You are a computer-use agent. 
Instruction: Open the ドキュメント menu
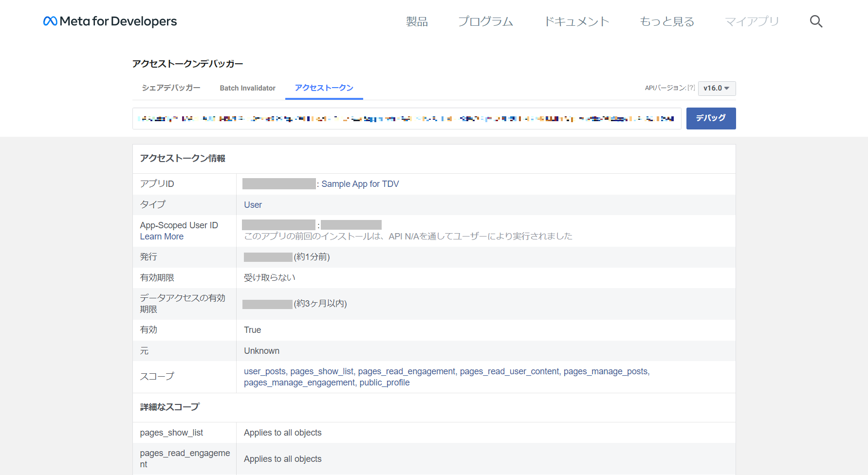tap(577, 21)
